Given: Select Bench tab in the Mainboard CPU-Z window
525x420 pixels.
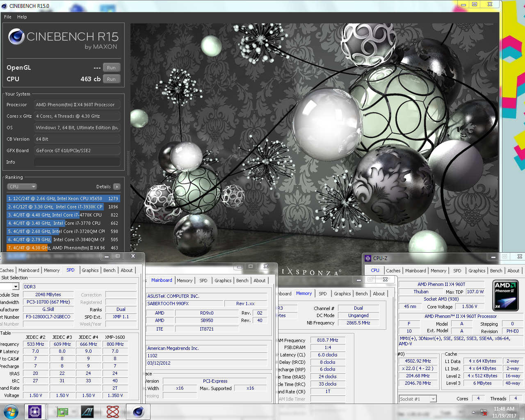Looking at the screenshot, I should (242, 281).
